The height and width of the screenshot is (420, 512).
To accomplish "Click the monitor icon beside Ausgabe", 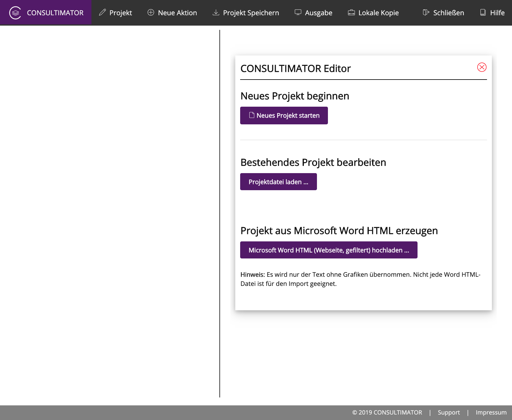I will [x=298, y=12].
